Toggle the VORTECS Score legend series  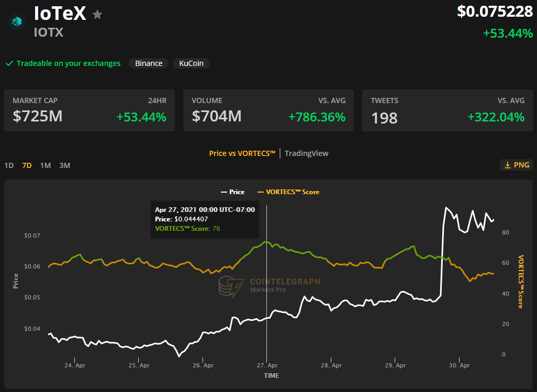pos(288,192)
